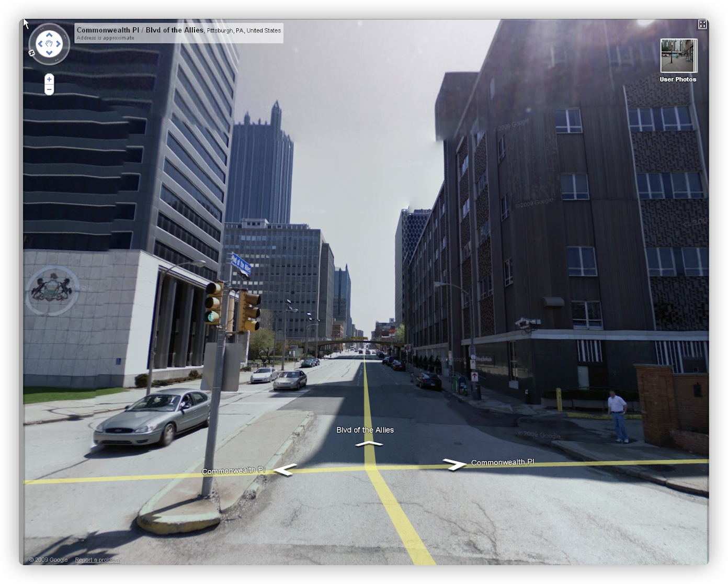Zoom in with the plus control
The height and width of the screenshot is (584, 728).
click(x=49, y=79)
